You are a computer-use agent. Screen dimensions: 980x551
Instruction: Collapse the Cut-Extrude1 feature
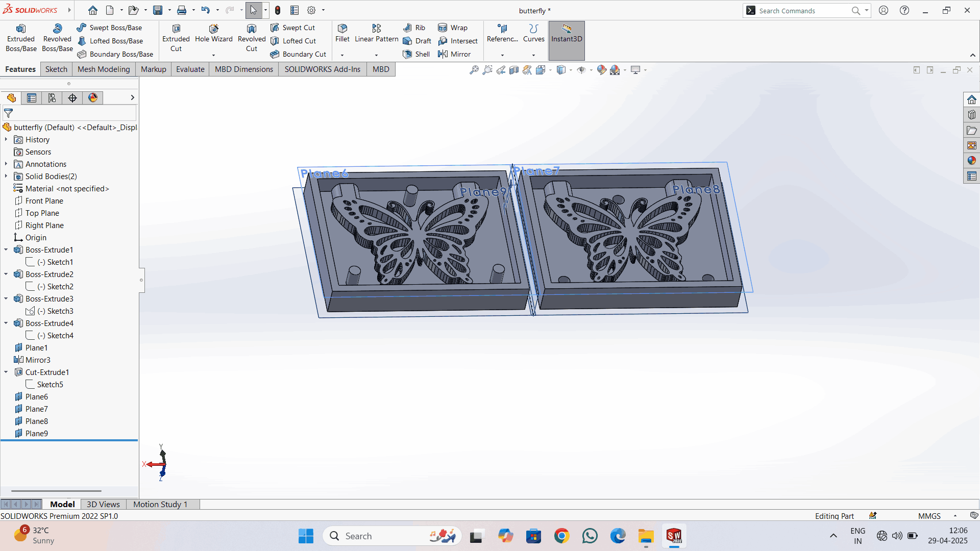(6, 372)
